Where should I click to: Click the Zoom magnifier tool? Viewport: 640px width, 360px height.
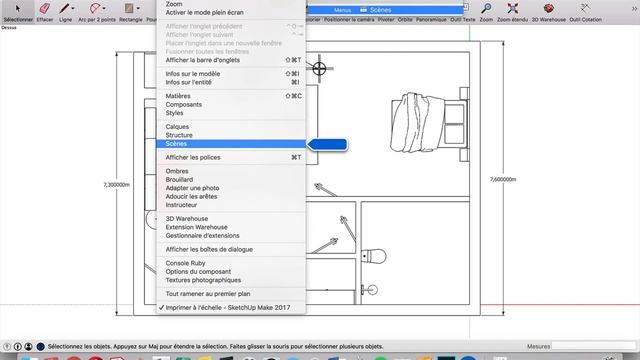(x=486, y=11)
